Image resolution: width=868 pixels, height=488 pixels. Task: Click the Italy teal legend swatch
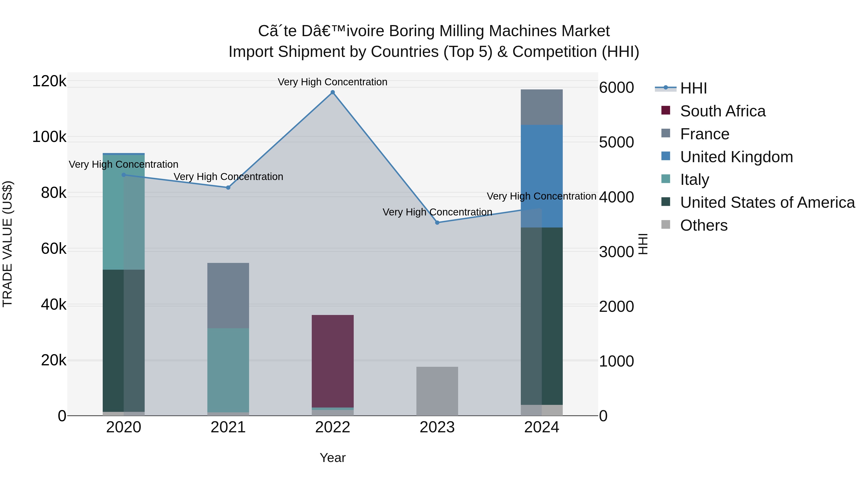(666, 179)
